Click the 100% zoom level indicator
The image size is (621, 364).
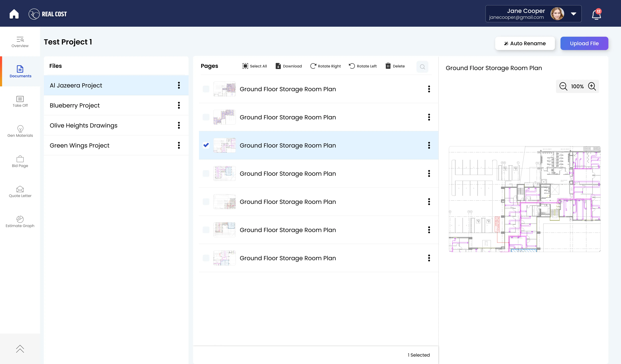click(577, 86)
